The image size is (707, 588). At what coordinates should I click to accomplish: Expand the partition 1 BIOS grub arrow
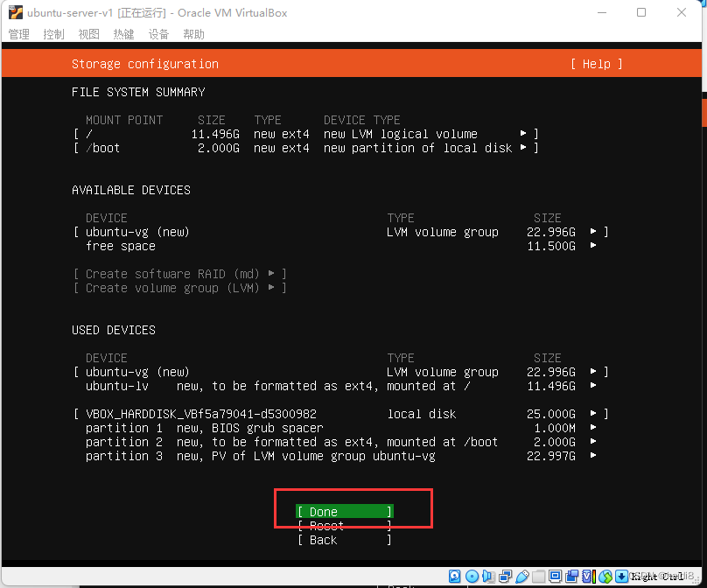click(x=593, y=427)
